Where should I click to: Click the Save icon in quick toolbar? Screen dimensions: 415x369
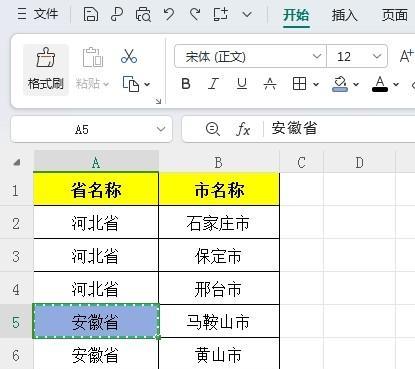91,15
